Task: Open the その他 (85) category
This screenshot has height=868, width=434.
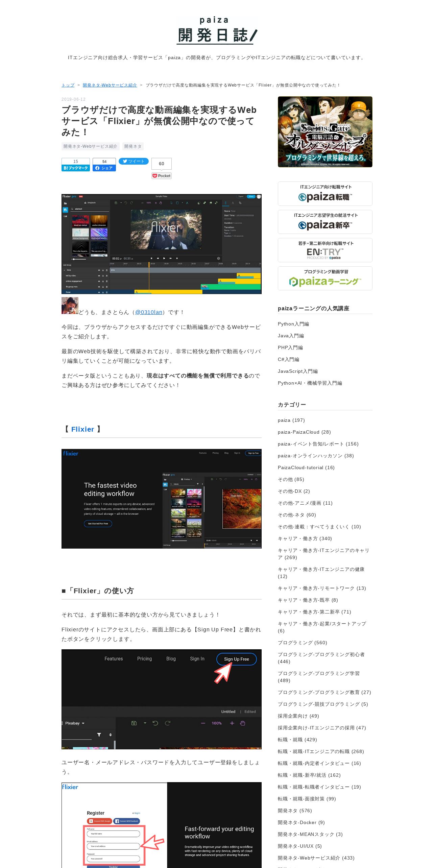Action: tap(291, 479)
